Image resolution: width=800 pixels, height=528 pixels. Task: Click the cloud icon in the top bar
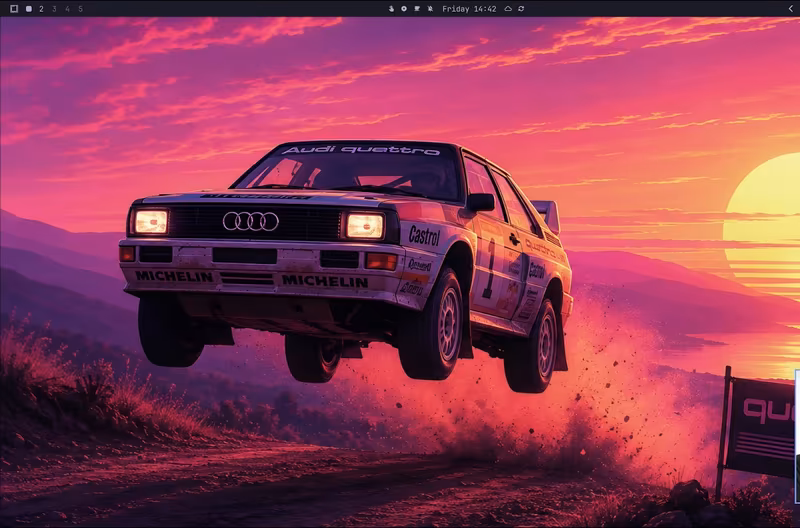pos(508,9)
